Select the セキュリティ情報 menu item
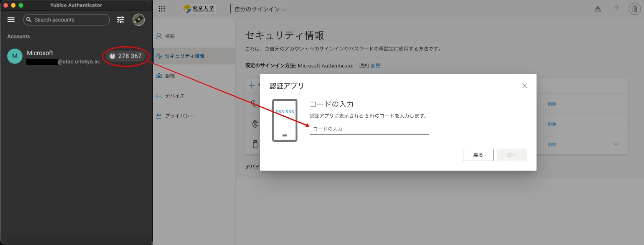Viewport: 644px width, 245px height. click(x=185, y=56)
